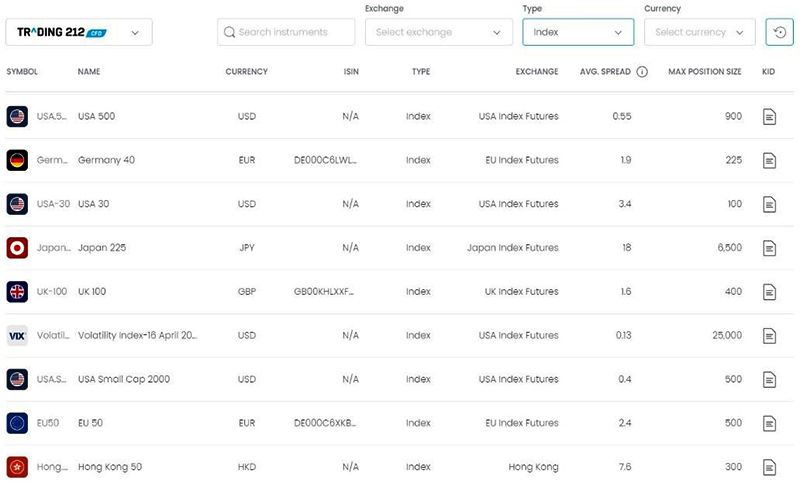Sort by the NAME column header
800x484 pixels.
(x=89, y=72)
